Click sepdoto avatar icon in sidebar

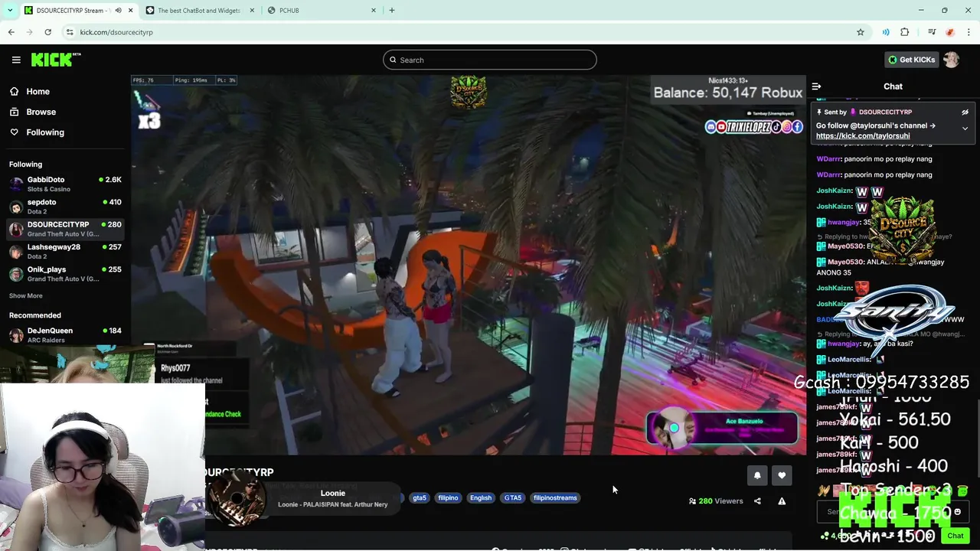coord(16,207)
